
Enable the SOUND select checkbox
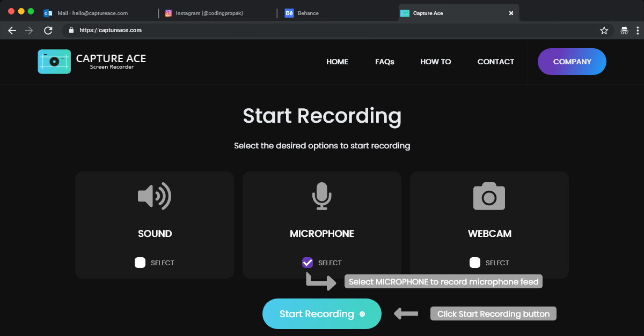[x=140, y=263]
